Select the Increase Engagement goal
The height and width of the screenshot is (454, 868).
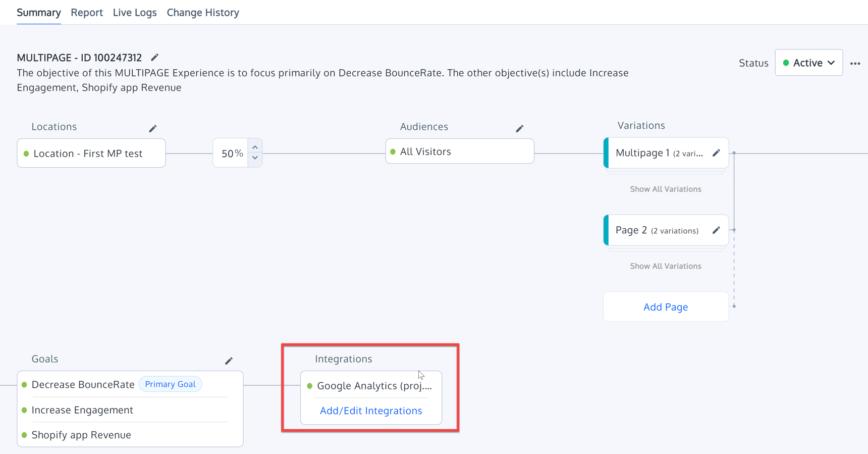click(82, 410)
